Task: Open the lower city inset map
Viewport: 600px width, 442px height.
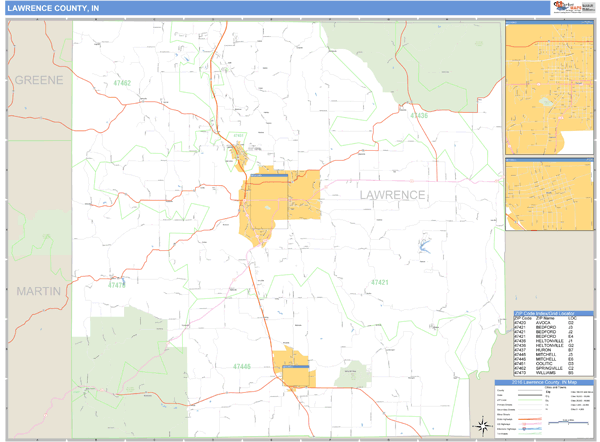Action: tap(549, 194)
